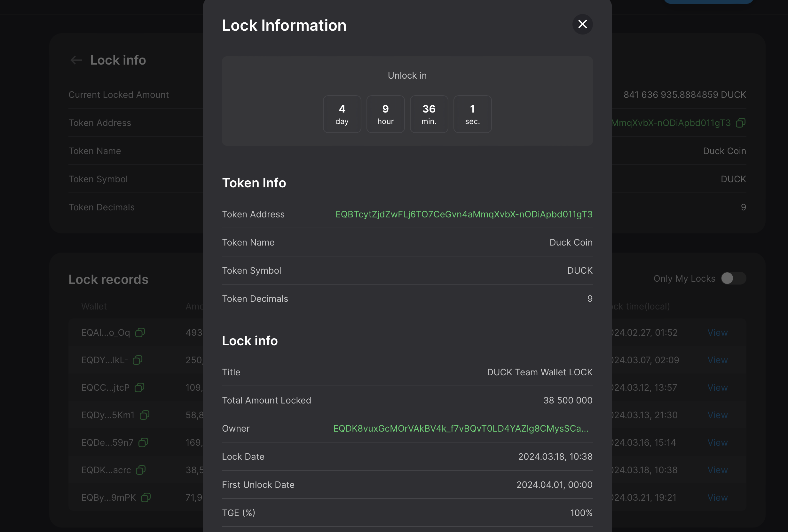Copy wallet address EQDY...IkL-
788x532 pixels.
(137, 360)
